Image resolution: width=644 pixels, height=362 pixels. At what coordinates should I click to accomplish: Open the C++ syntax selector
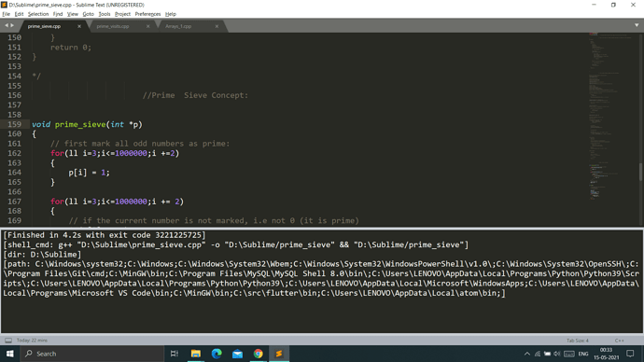(620, 341)
